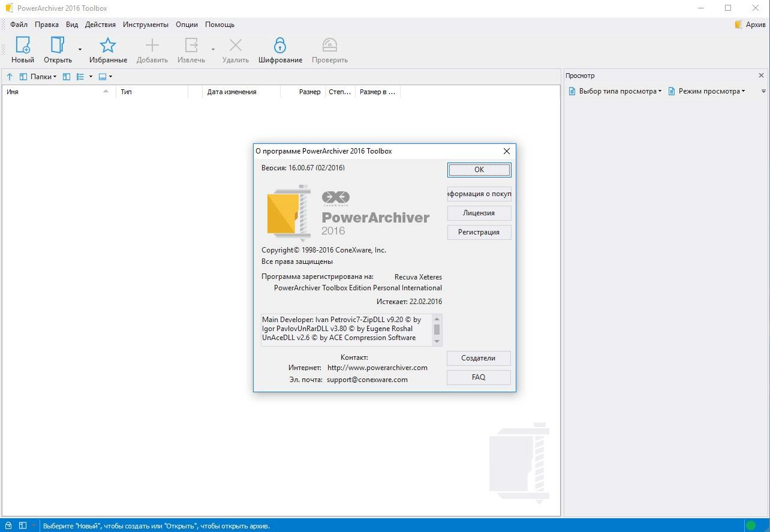Viewport: 770px width, 532px height.
Task: Open the Помощь menu
Action: click(219, 25)
